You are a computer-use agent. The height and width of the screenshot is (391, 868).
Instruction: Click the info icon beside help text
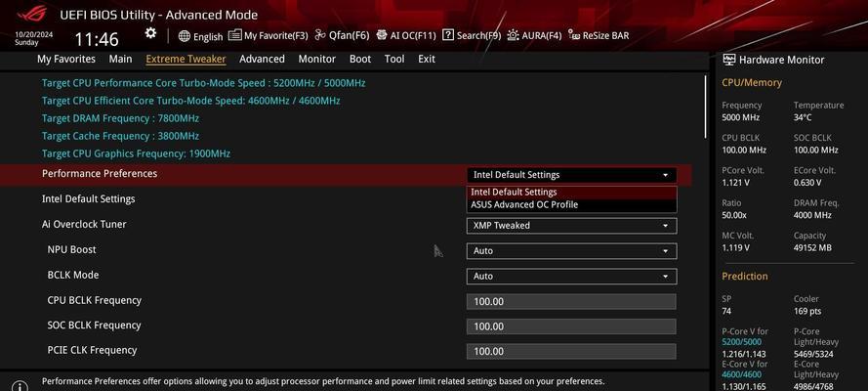click(x=20, y=385)
